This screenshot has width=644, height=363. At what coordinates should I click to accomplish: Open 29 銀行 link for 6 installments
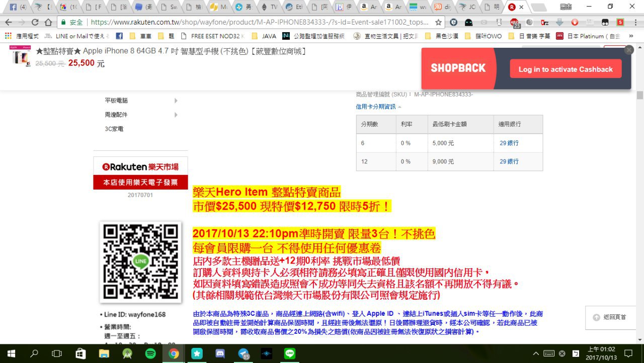point(509,143)
